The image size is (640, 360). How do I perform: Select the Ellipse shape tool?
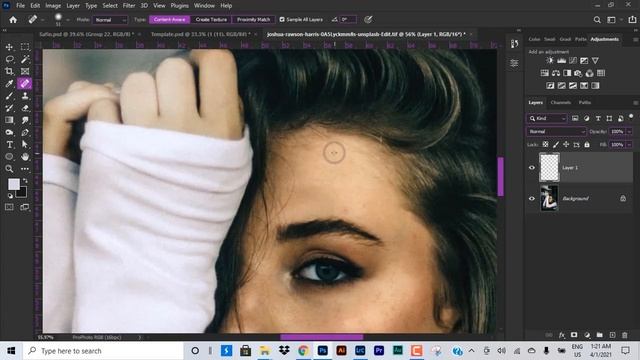pos(9,157)
